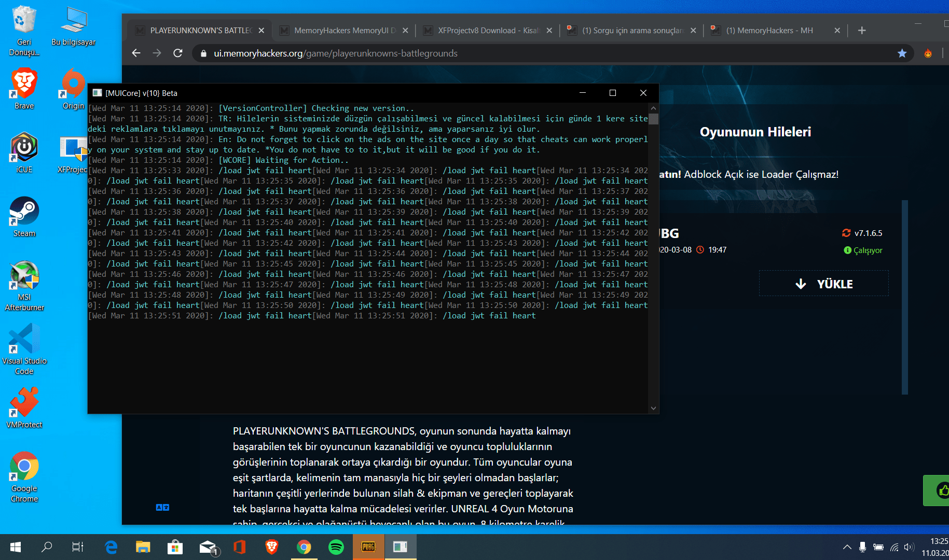This screenshot has height=560, width=949.
Task: Click the green thumbs-up button
Action: tap(937, 490)
